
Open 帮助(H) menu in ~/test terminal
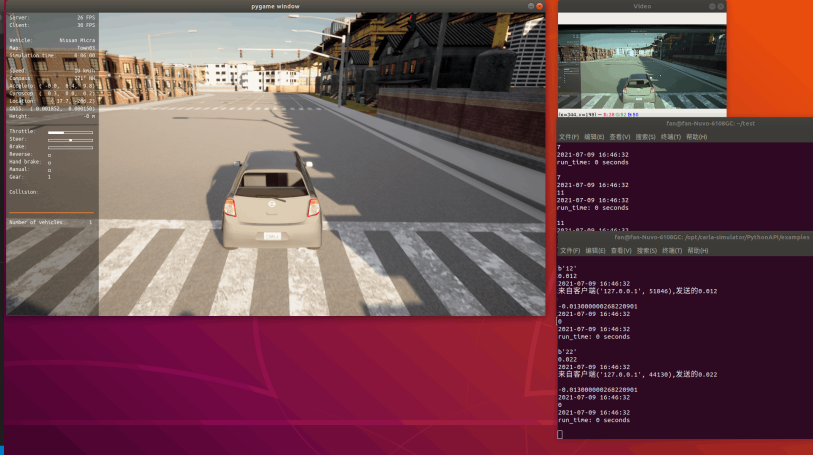[697, 137]
